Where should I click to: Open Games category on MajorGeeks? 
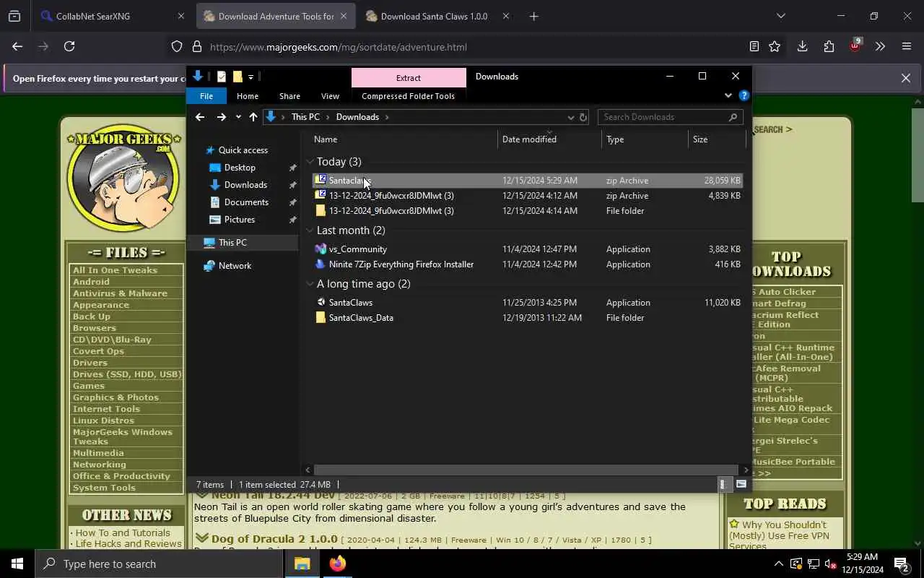coord(89,386)
